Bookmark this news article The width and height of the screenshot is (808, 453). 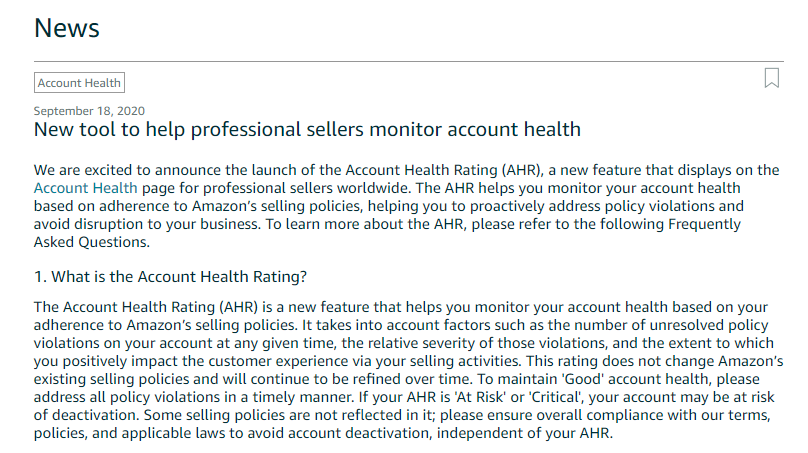(x=771, y=78)
